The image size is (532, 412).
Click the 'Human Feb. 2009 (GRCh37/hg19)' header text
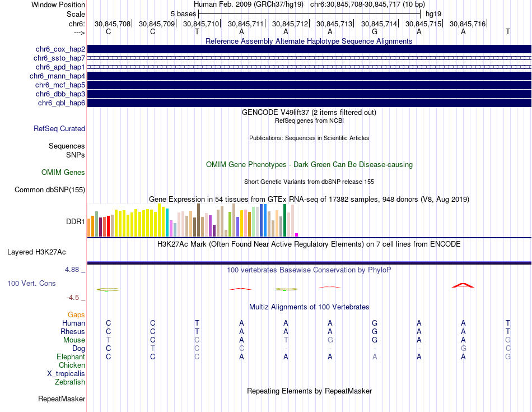tap(249, 4)
